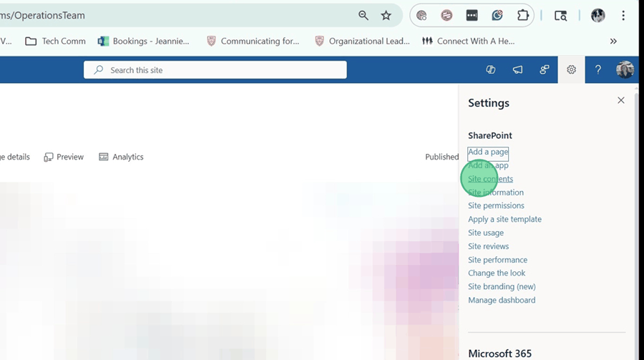This screenshot has height=360, width=644.
Task: Bookmark this page with the star icon
Action: (x=386, y=15)
